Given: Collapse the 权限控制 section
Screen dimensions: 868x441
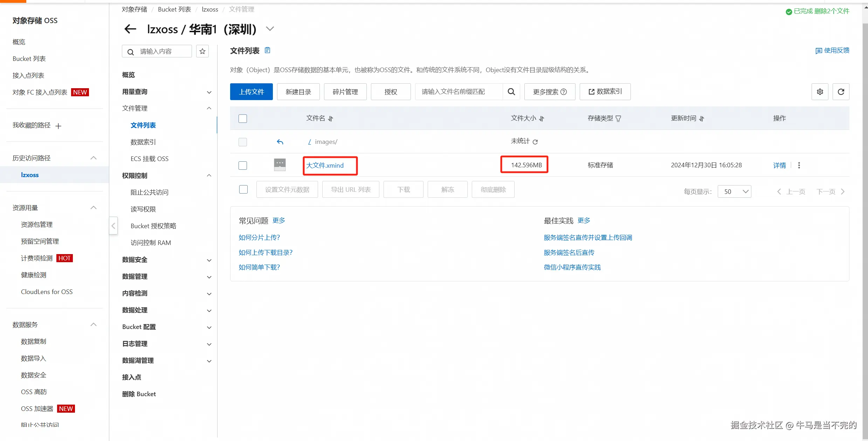Looking at the screenshot, I should pyautogui.click(x=209, y=176).
